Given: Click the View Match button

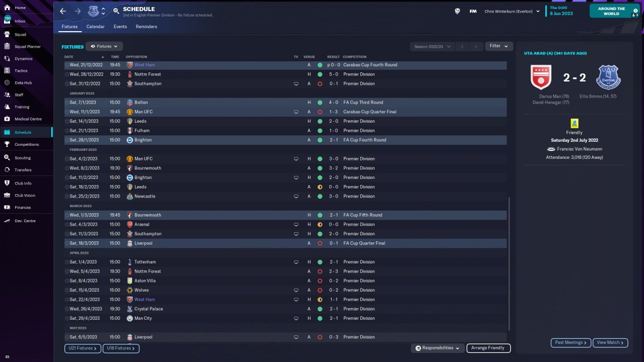Looking at the screenshot, I should (610, 342).
